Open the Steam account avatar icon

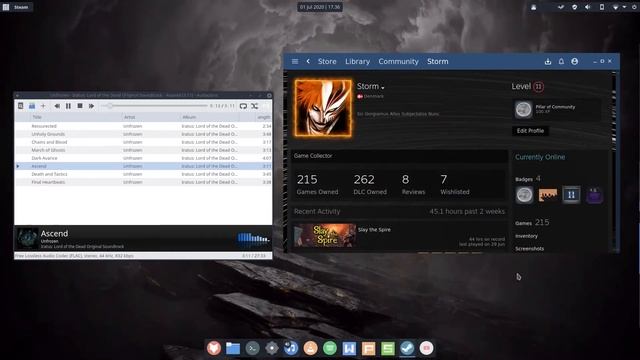[x=575, y=61]
